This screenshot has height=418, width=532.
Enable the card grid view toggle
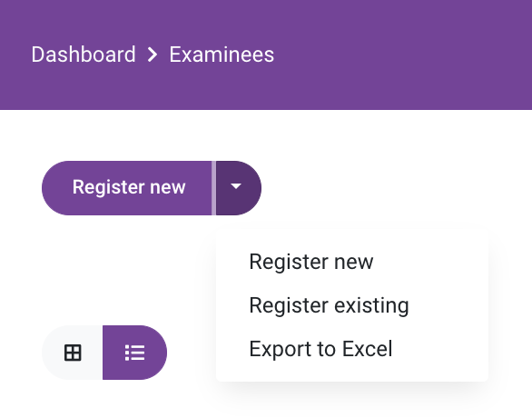click(73, 353)
